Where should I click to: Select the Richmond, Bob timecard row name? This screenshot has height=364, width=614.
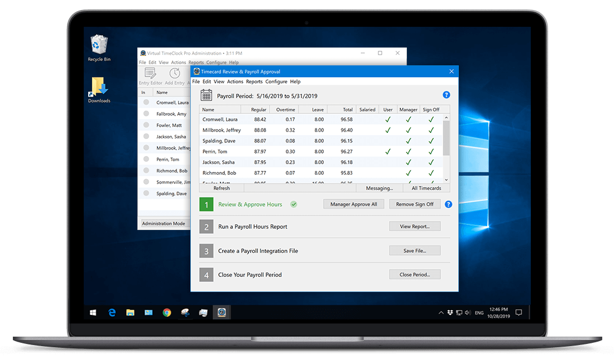pyautogui.click(x=219, y=173)
